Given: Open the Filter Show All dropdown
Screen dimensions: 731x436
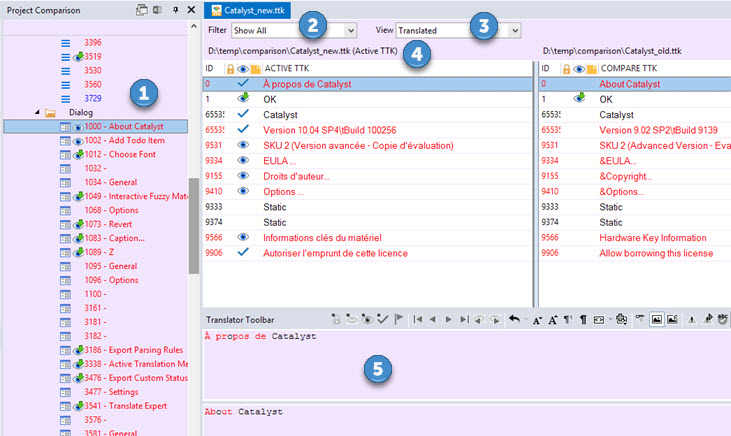Looking at the screenshot, I should [351, 30].
